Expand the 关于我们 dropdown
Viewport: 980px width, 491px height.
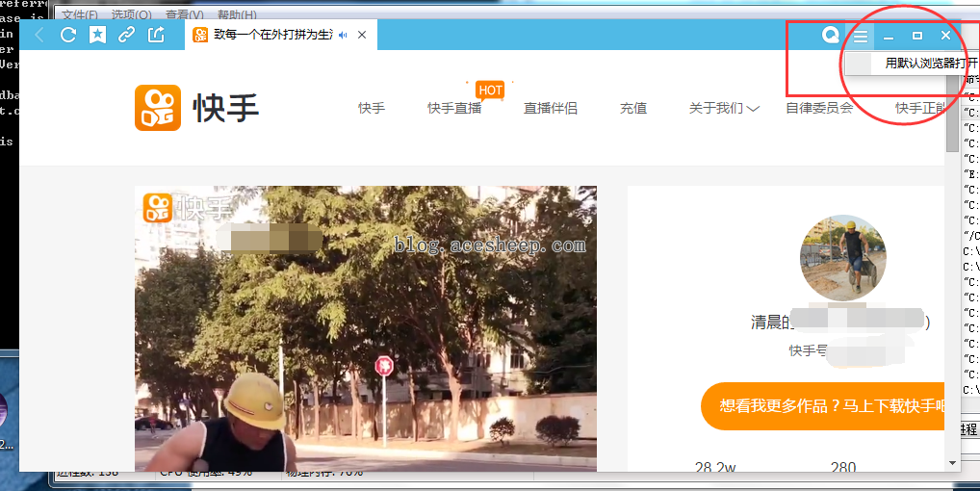pyautogui.click(x=724, y=108)
